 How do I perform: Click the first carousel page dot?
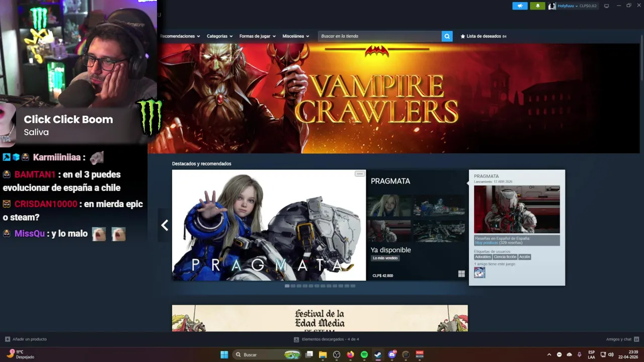287,286
